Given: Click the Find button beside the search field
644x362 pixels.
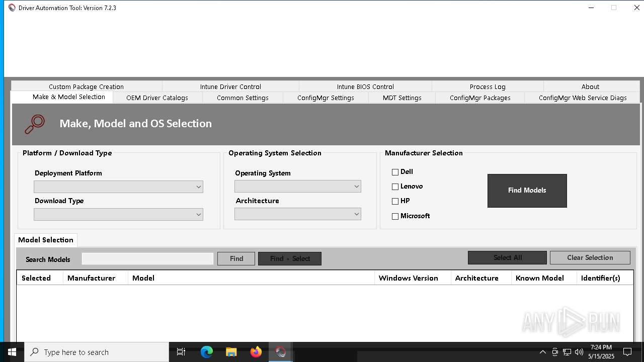Looking at the screenshot, I should pyautogui.click(x=236, y=258).
